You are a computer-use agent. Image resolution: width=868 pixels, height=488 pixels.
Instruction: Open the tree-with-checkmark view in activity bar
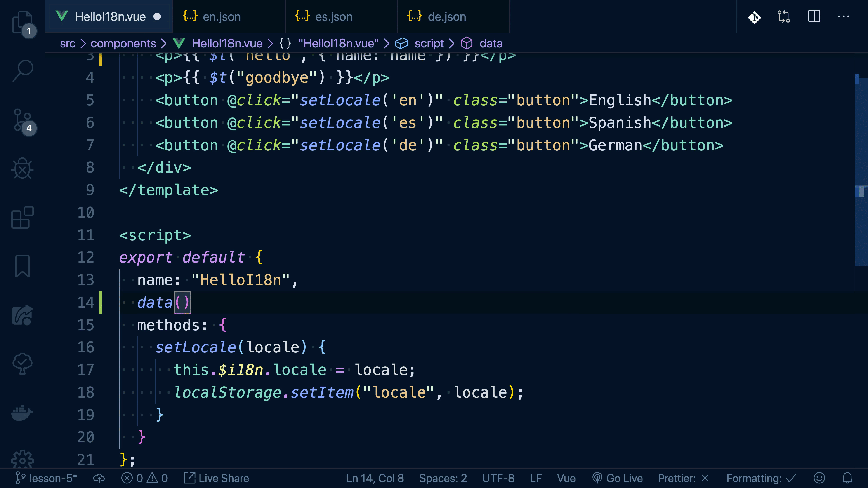click(22, 363)
